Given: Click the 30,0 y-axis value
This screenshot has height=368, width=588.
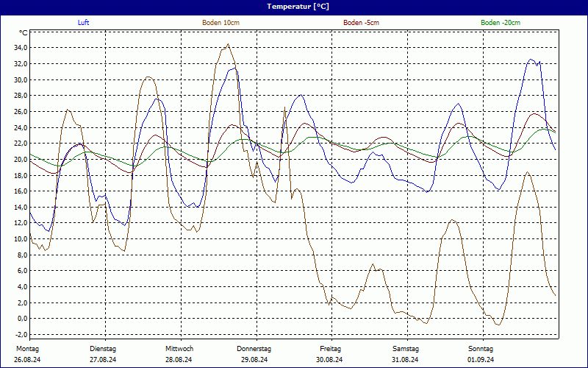Looking at the screenshot, I should pos(21,79).
